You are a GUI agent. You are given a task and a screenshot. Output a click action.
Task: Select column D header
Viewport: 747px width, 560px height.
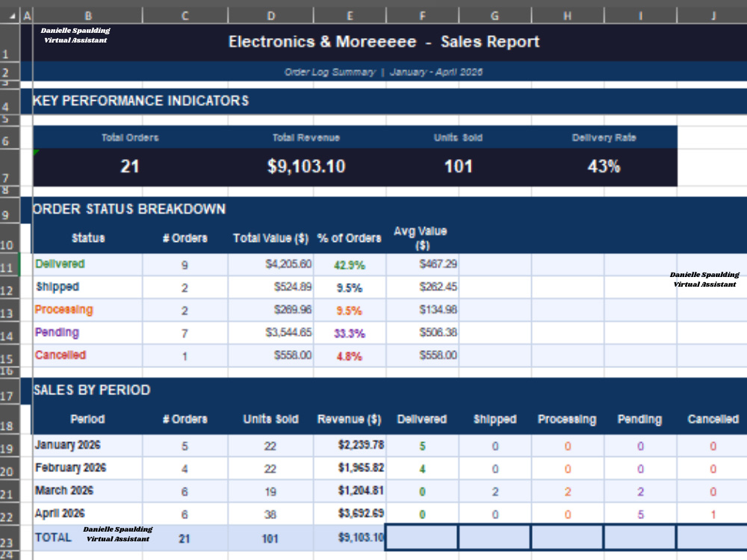(270, 16)
